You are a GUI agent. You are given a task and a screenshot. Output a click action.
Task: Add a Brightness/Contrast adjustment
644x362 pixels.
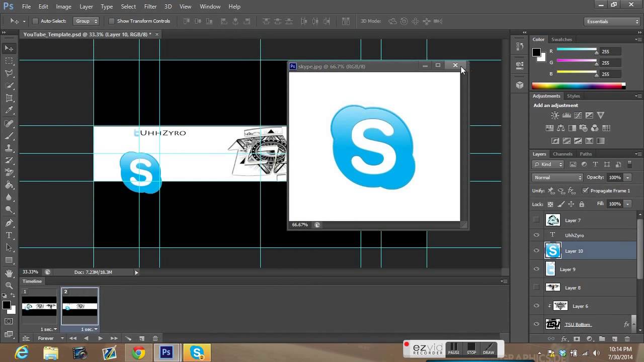point(555,116)
